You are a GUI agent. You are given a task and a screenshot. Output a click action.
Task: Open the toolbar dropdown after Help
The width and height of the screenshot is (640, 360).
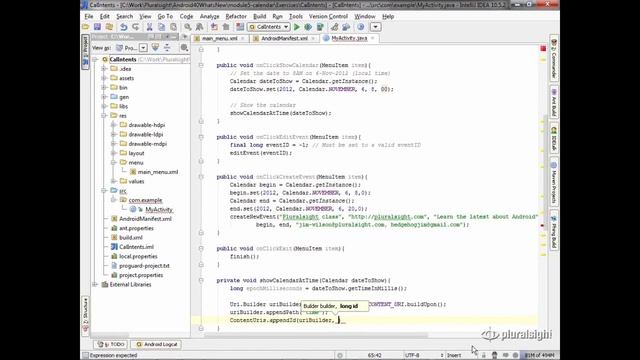pyautogui.click(x=376, y=27)
